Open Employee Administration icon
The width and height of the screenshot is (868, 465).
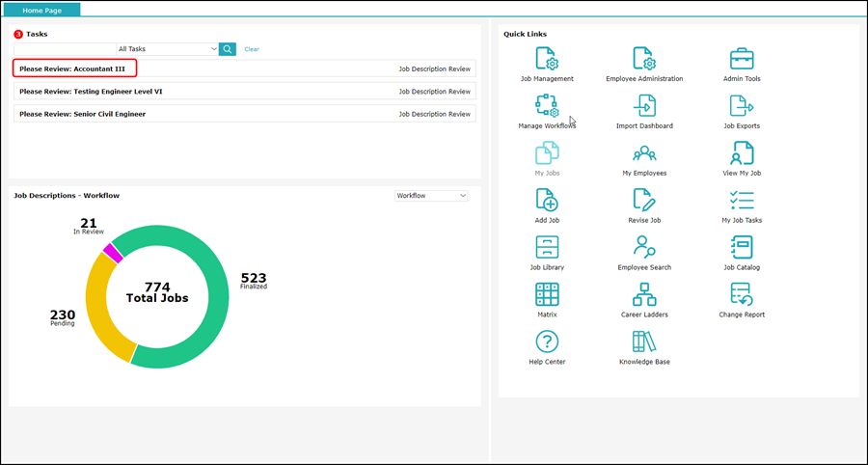pos(644,59)
